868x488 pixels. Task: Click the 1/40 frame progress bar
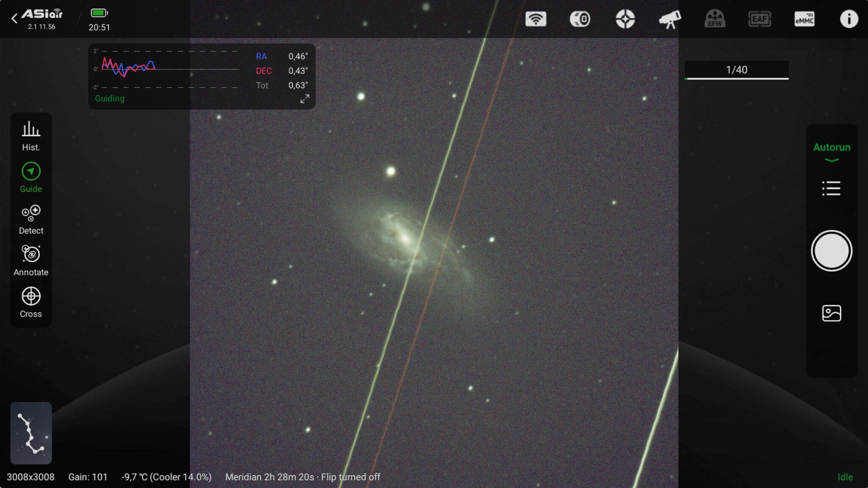737,70
